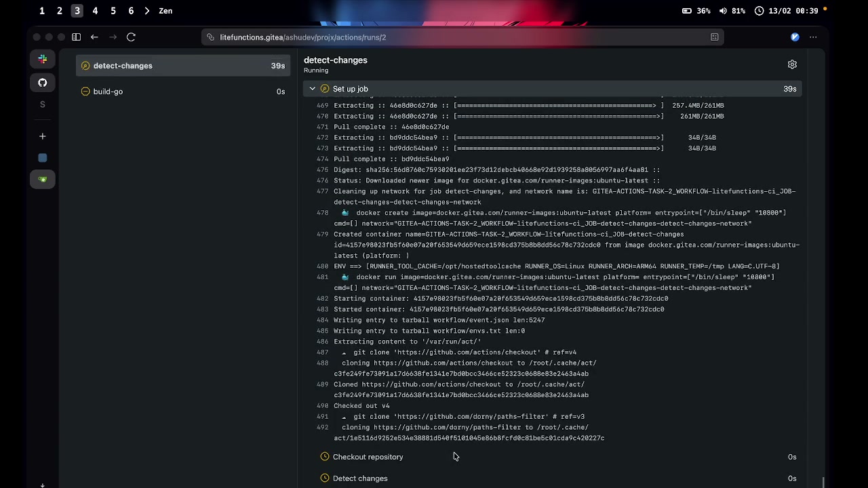Screen dimensions: 868x488
Task: Click the 'Digest: sha256' log line
Action: 496,170
